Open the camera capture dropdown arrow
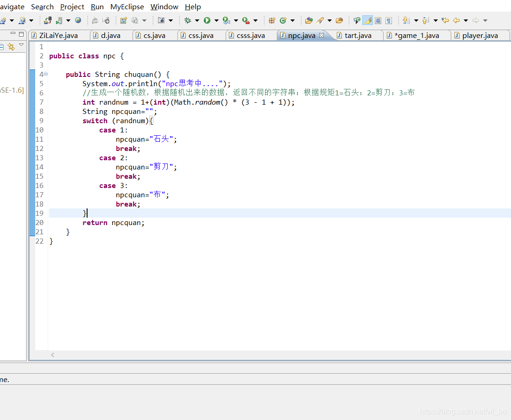 coord(170,20)
